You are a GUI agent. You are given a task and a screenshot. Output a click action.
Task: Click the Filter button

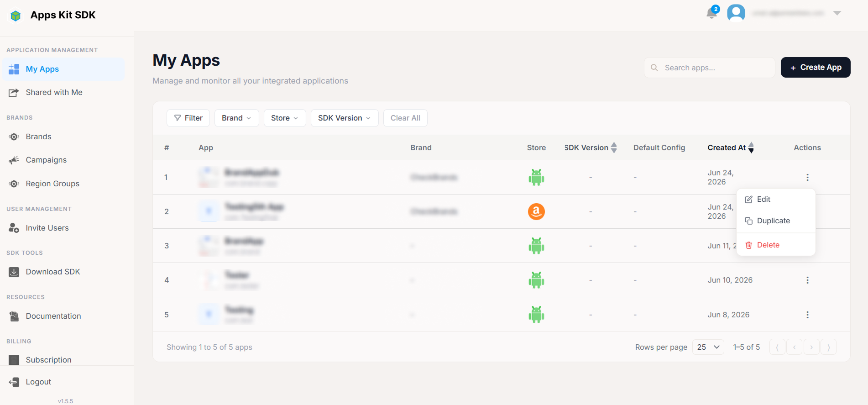coord(188,118)
